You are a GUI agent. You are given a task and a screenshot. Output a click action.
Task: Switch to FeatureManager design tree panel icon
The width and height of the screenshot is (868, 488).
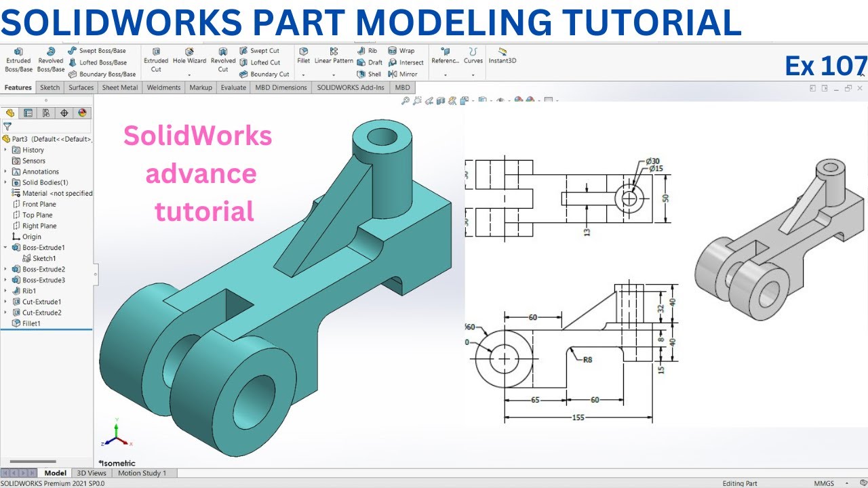coord(10,113)
